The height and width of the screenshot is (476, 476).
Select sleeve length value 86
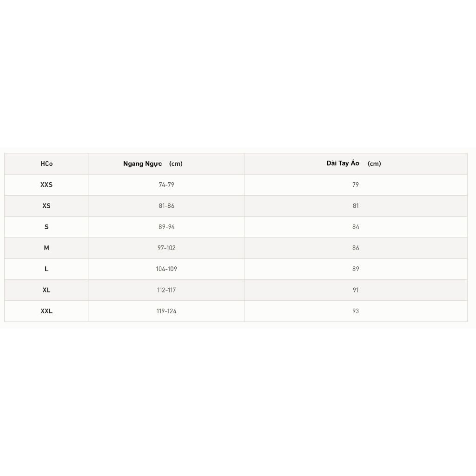point(356,248)
